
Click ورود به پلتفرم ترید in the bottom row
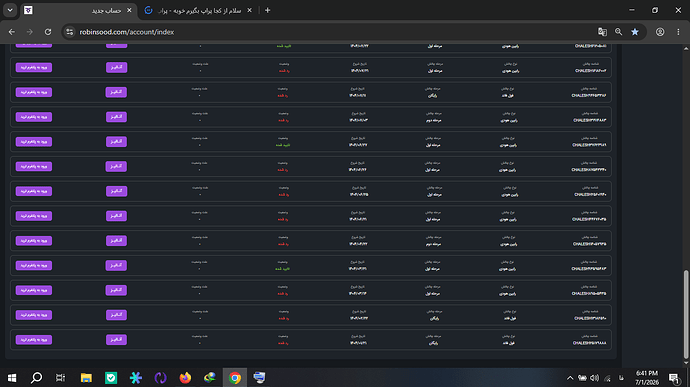(34, 339)
